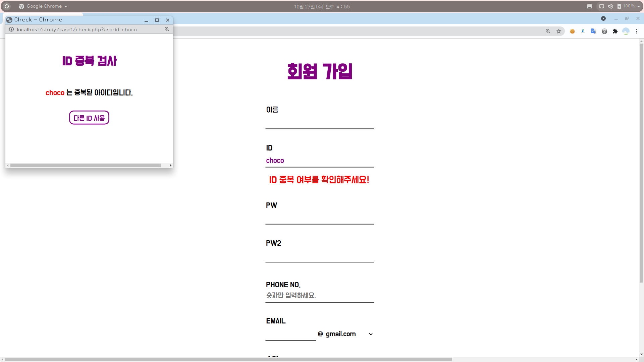Click the volume speaker icon in system tray

(610, 6)
